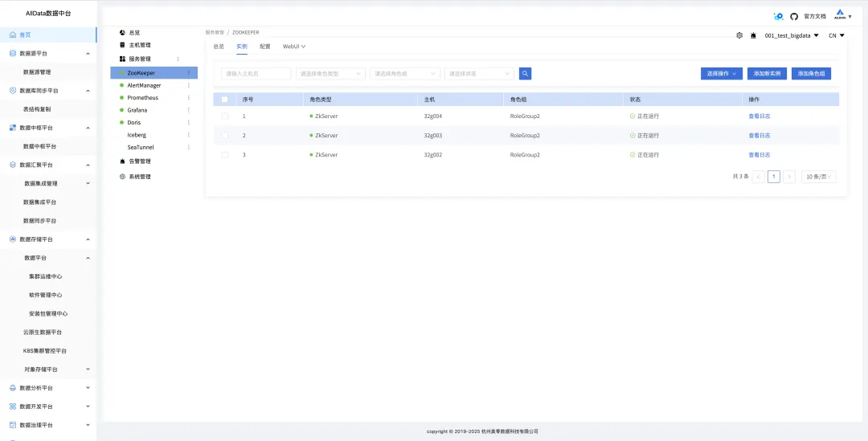This screenshot has height=441, width=868.
Task: Click the 添加角色组 button
Action: pyautogui.click(x=811, y=74)
